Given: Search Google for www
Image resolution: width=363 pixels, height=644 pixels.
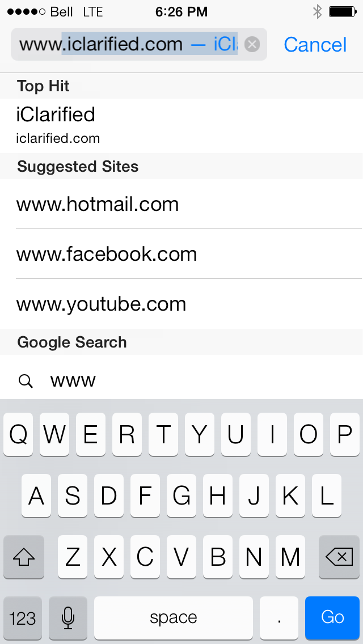Looking at the screenshot, I should tap(181, 381).
